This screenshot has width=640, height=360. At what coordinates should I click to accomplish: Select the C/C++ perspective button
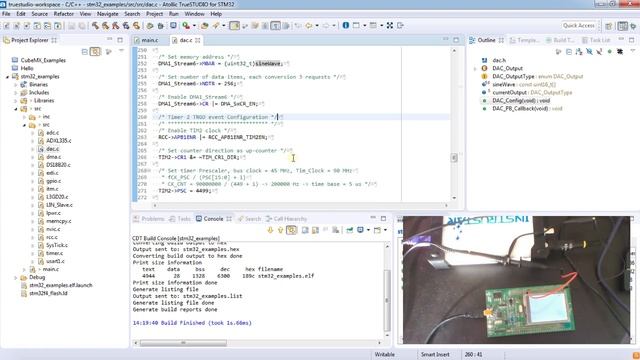[x=622, y=26]
